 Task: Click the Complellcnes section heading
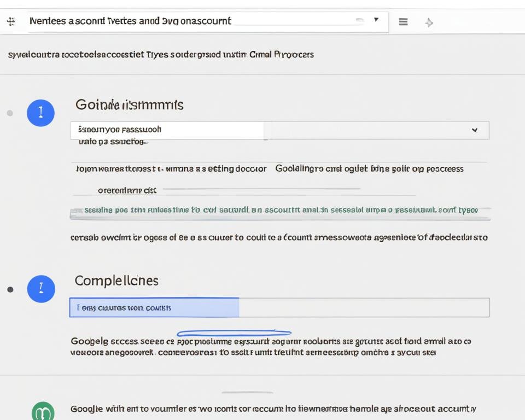pos(116,281)
